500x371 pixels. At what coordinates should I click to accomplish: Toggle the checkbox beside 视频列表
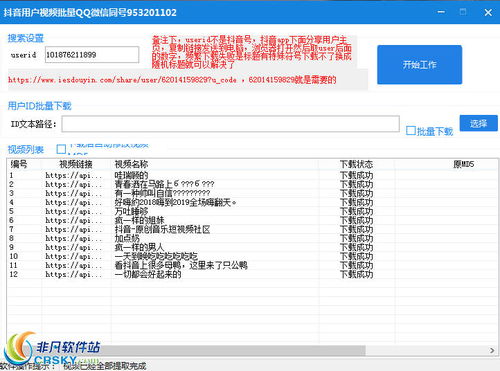coord(61,149)
